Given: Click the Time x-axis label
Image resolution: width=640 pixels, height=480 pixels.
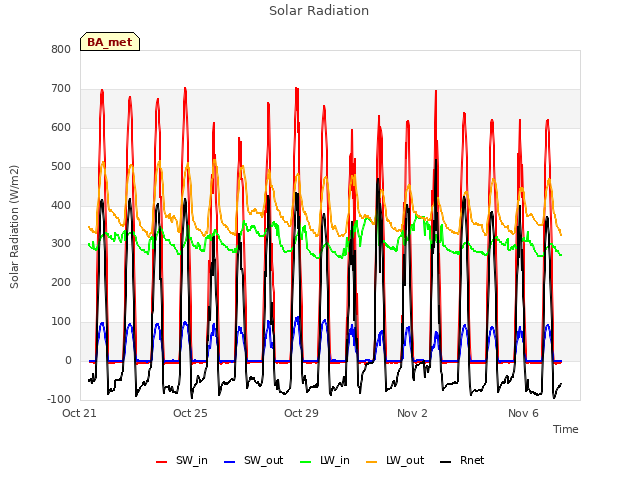Looking at the screenshot, I should pyautogui.click(x=566, y=429).
